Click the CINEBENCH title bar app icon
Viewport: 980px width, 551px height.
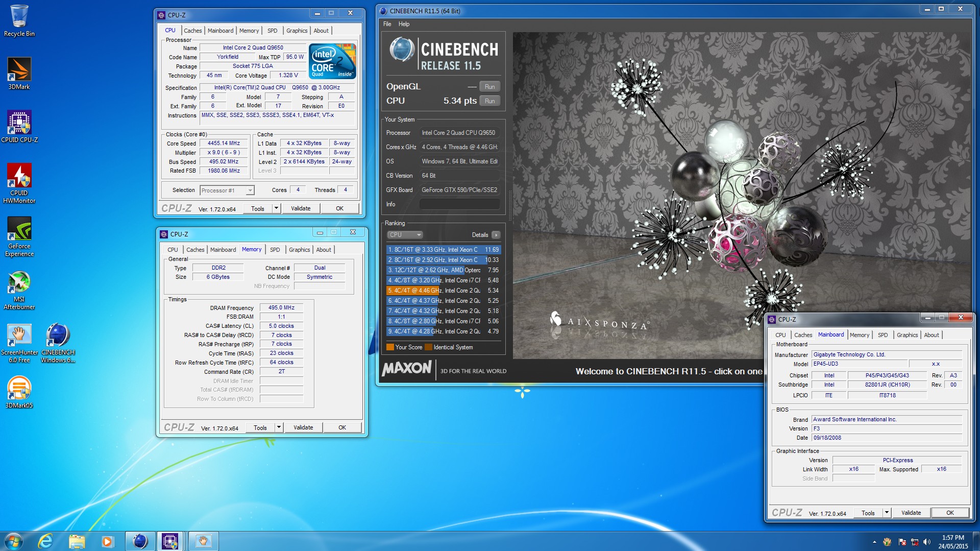pyautogui.click(x=383, y=11)
